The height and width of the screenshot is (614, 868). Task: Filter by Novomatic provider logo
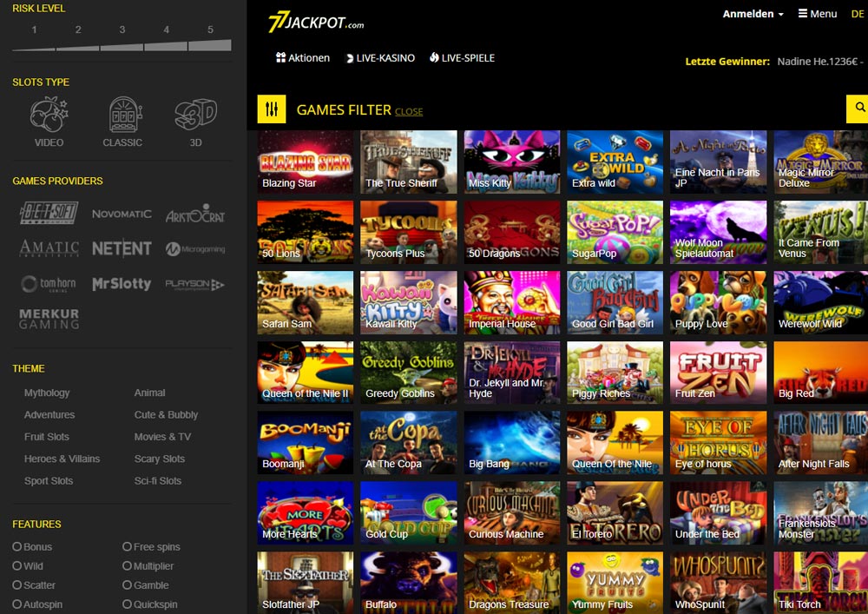click(122, 214)
